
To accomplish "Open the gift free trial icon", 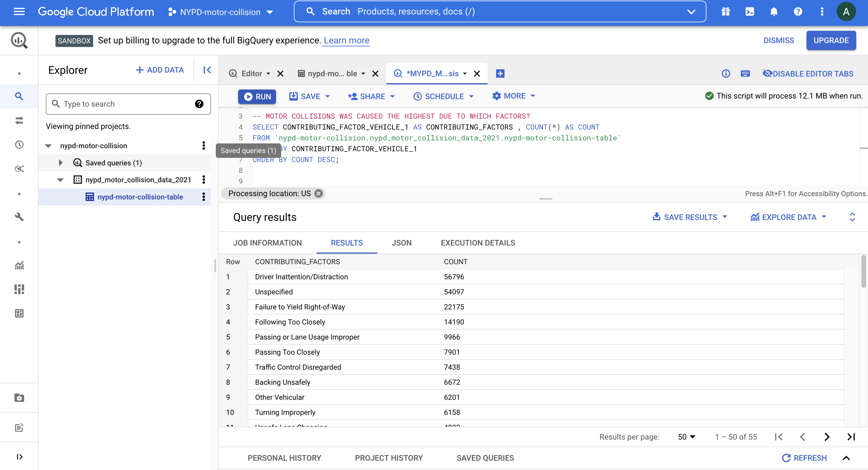I will point(725,12).
